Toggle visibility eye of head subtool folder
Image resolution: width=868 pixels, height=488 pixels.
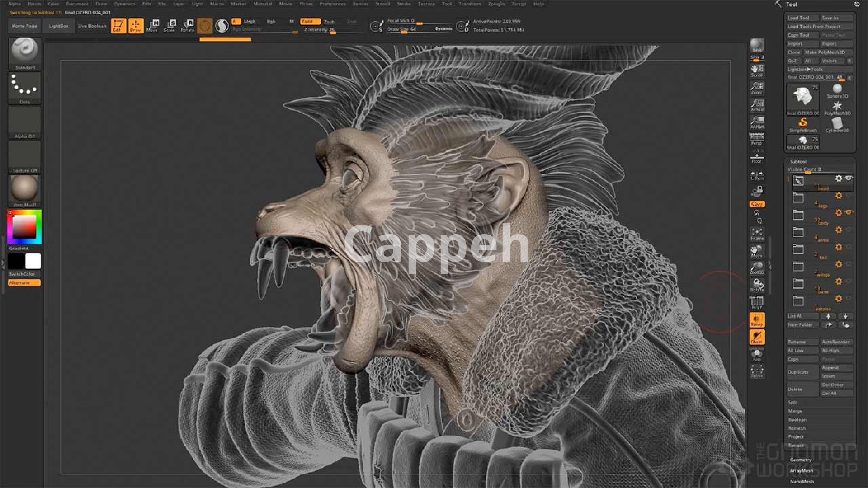click(849, 178)
